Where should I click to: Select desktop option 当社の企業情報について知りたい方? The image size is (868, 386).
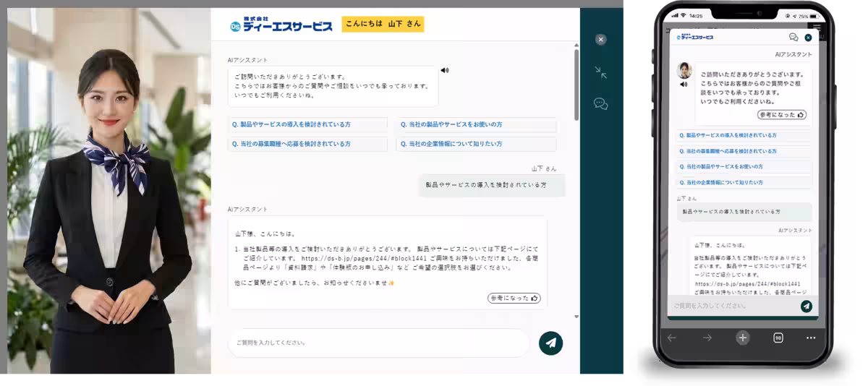(476, 144)
